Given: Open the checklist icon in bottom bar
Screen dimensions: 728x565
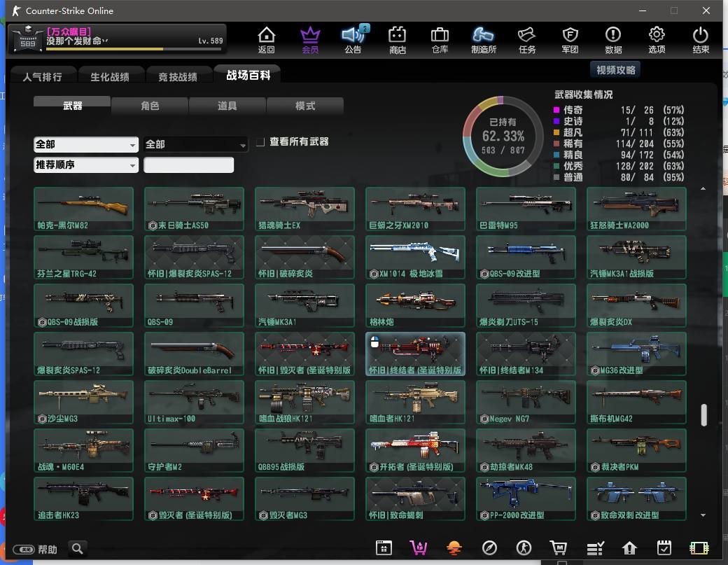Looking at the screenshot, I should tap(595, 547).
